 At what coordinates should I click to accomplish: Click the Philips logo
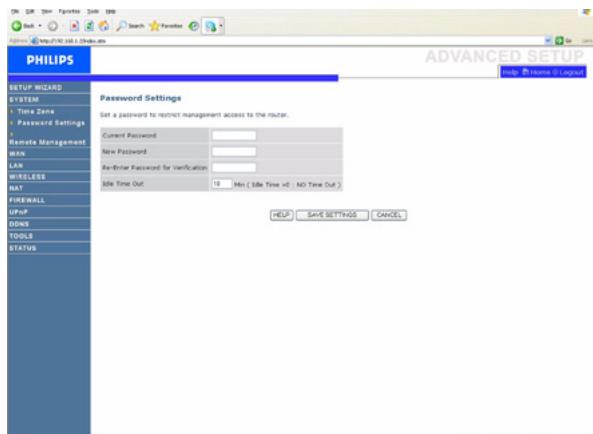tap(50, 60)
